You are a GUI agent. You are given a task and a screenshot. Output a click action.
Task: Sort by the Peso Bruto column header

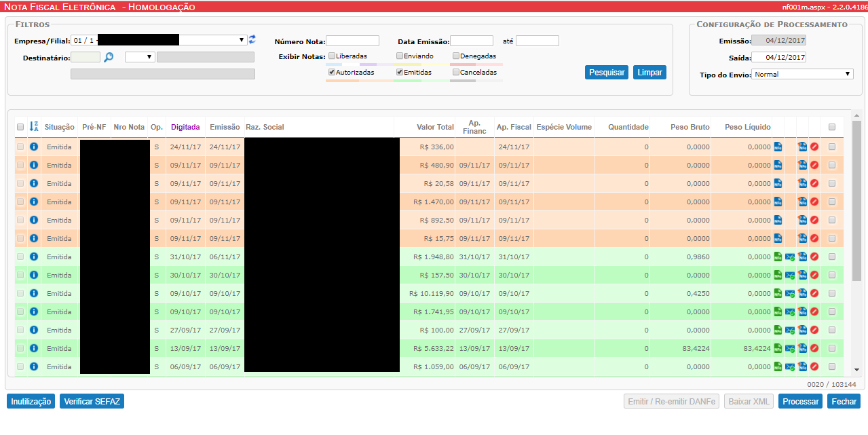coord(690,127)
